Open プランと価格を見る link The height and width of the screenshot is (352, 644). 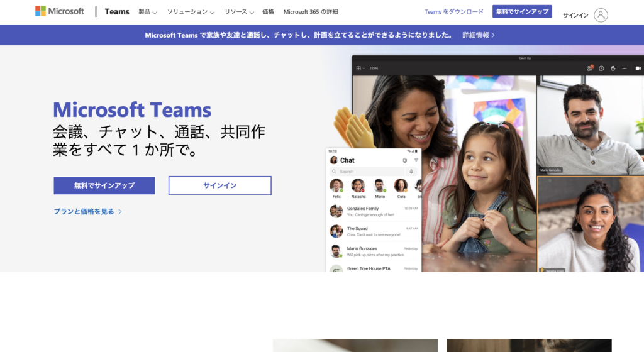pyautogui.click(x=88, y=212)
